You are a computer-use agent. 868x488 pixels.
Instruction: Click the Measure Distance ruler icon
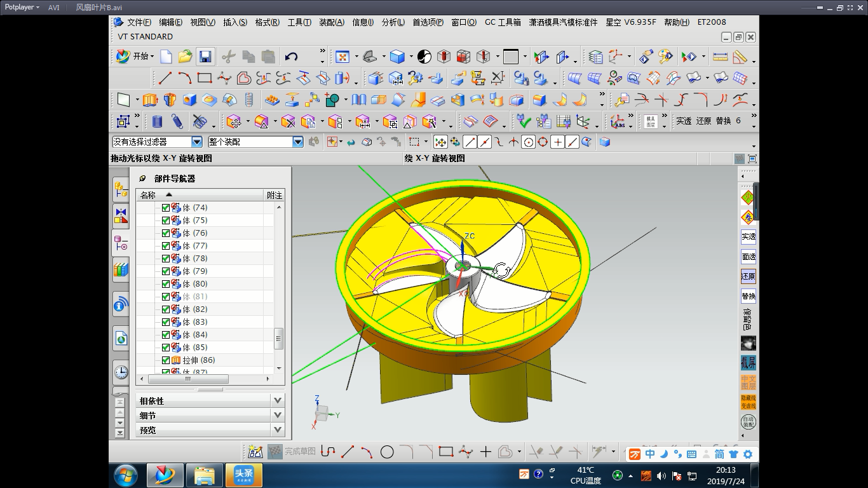(x=720, y=57)
